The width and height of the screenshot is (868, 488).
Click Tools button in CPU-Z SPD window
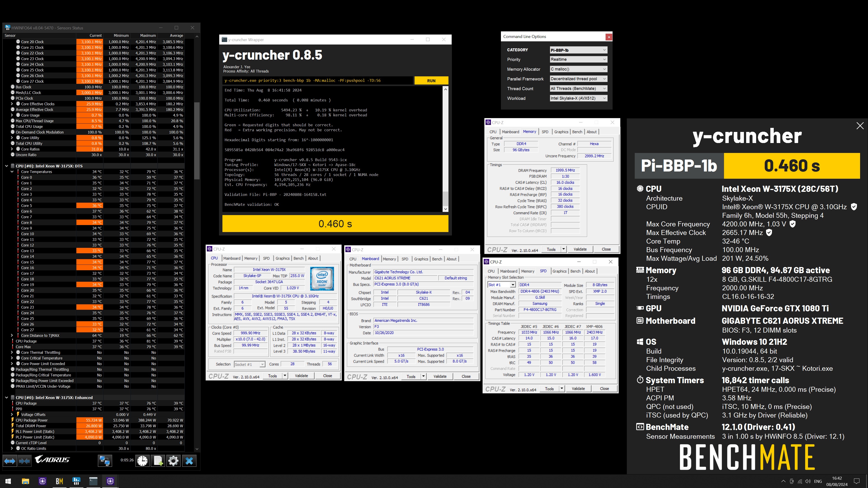549,389
